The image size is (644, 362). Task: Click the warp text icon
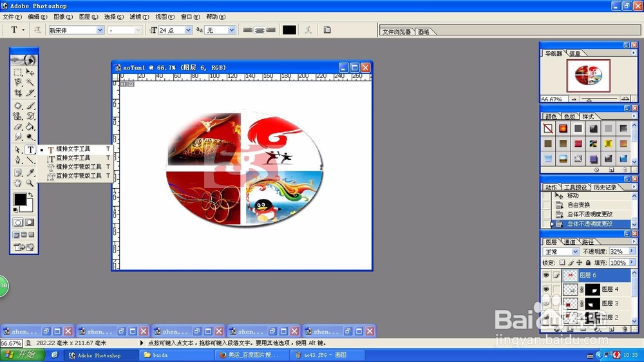tap(308, 30)
